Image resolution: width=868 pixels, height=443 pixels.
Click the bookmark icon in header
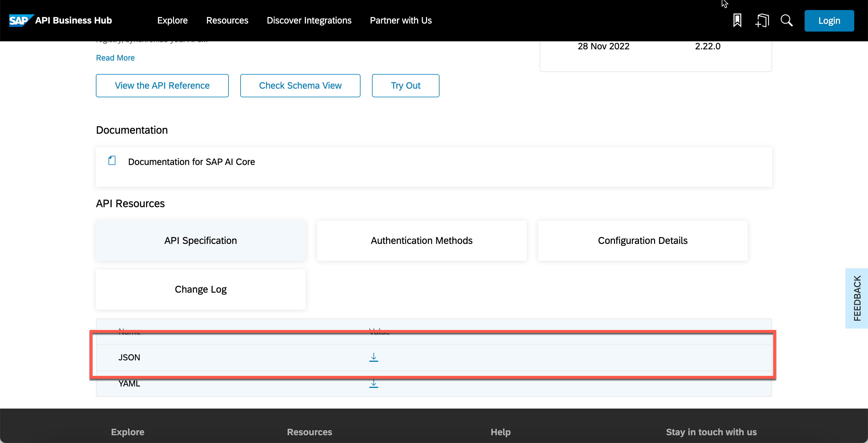[x=737, y=21]
